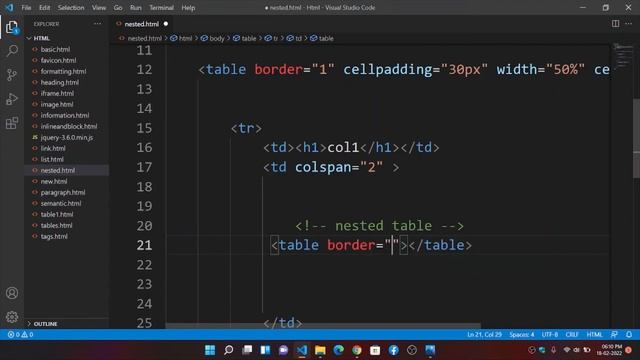
Task: Select nested.html in the explorer
Action: point(67,170)
